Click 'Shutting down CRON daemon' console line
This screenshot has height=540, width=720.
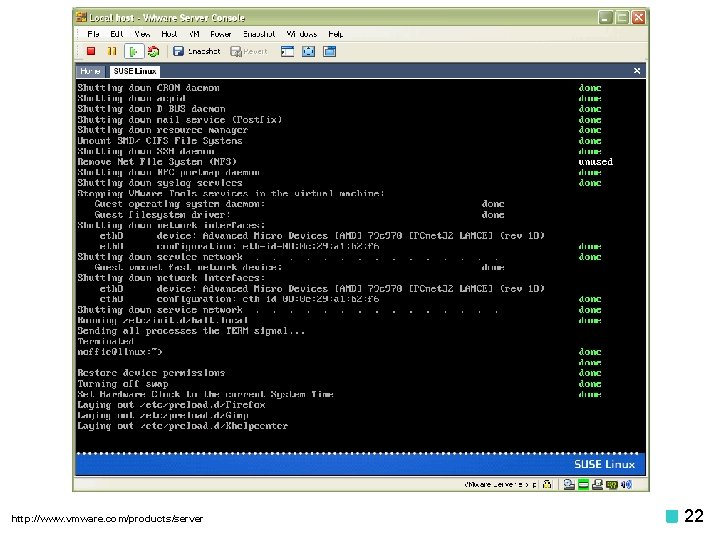pos(148,88)
